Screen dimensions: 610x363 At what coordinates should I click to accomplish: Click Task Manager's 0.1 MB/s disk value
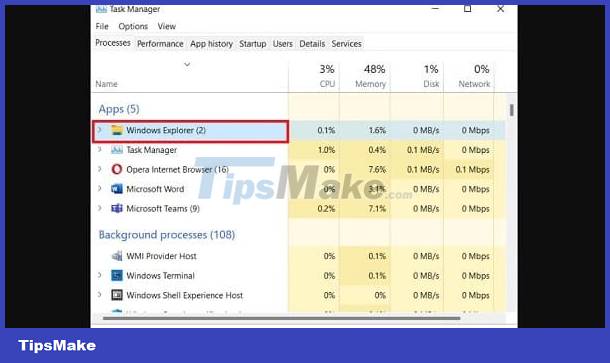[x=423, y=150]
